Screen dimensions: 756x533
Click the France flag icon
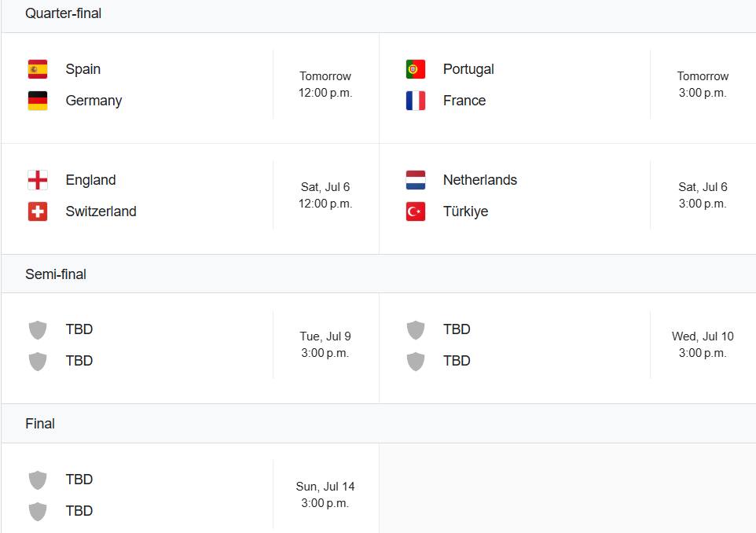(x=416, y=101)
